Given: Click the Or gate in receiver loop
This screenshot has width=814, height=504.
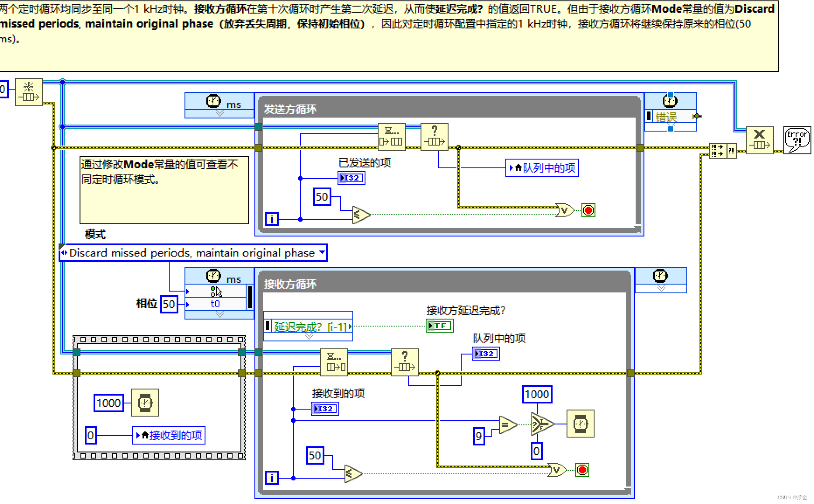Looking at the screenshot, I should [x=557, y=470].
